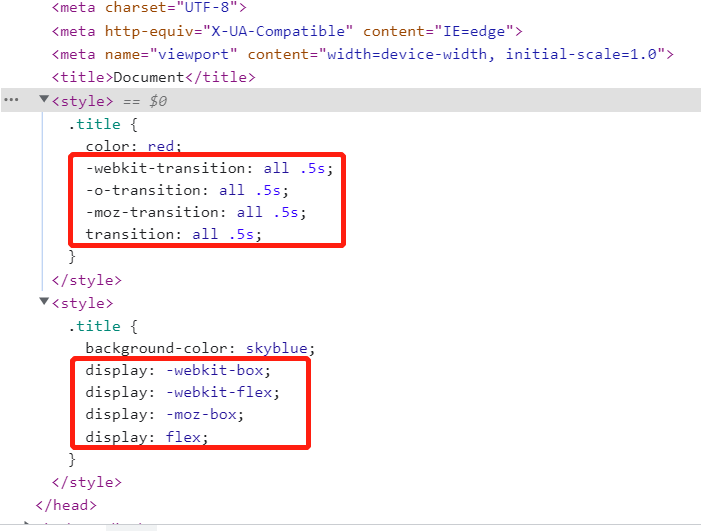This screenshot has width=701, height=531.
Task: Click the color: red declaration
Action: point(133,146)
